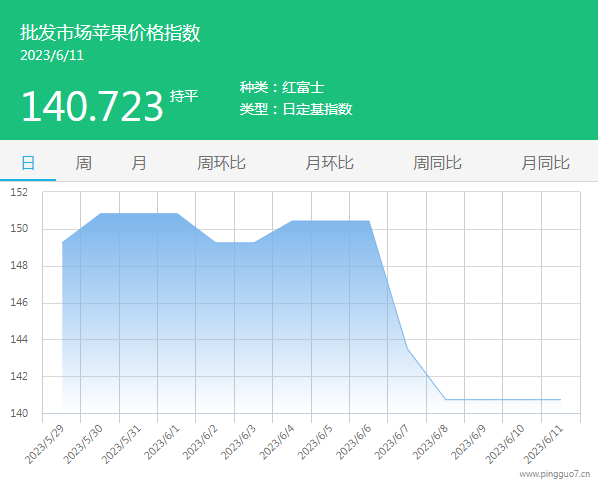
Task: Select the 日 daily tab
Action: [x=28, y=163]
